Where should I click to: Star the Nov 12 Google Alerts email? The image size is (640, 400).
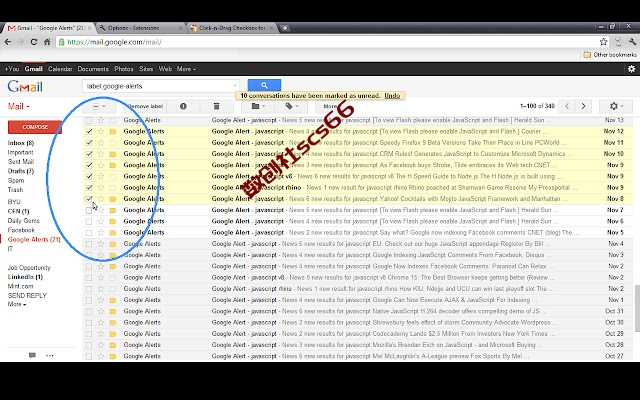tap(101, 131)
